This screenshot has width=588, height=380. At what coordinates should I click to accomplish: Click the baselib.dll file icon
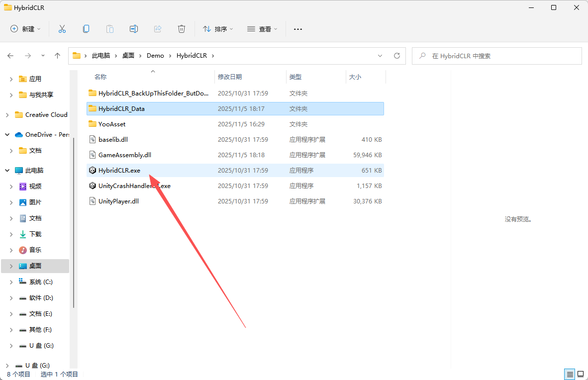point(93,140)
